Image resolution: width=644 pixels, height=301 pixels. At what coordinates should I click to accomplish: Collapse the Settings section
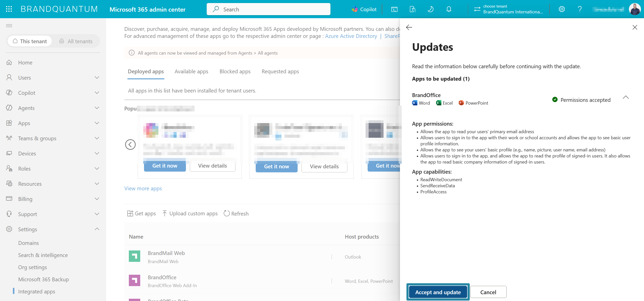click(97, 229)
